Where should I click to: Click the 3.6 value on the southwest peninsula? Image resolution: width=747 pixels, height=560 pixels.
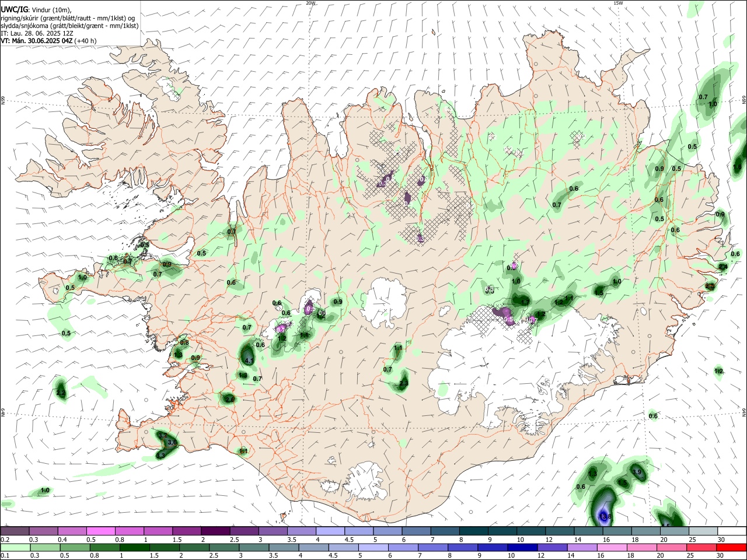point(172,443)
